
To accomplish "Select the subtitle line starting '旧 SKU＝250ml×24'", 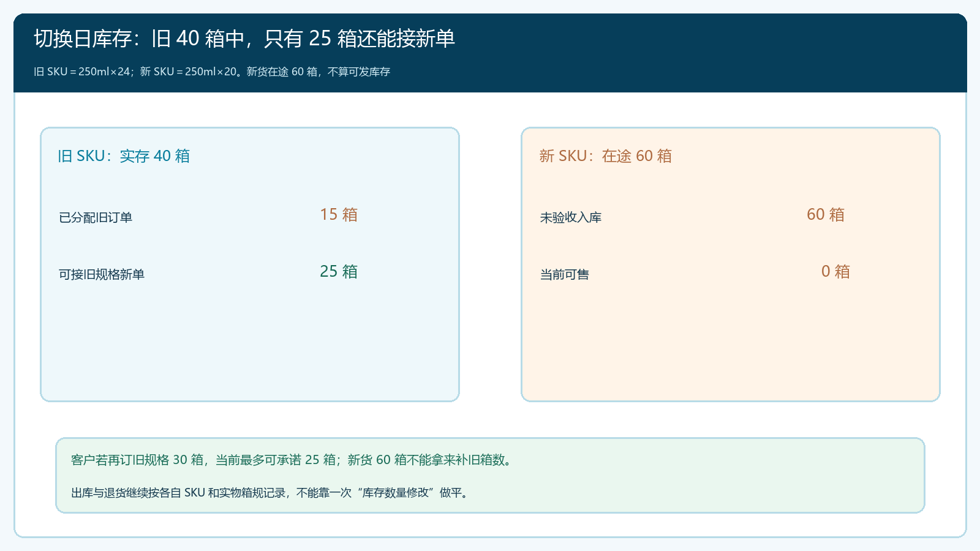I will pos(212,72).
